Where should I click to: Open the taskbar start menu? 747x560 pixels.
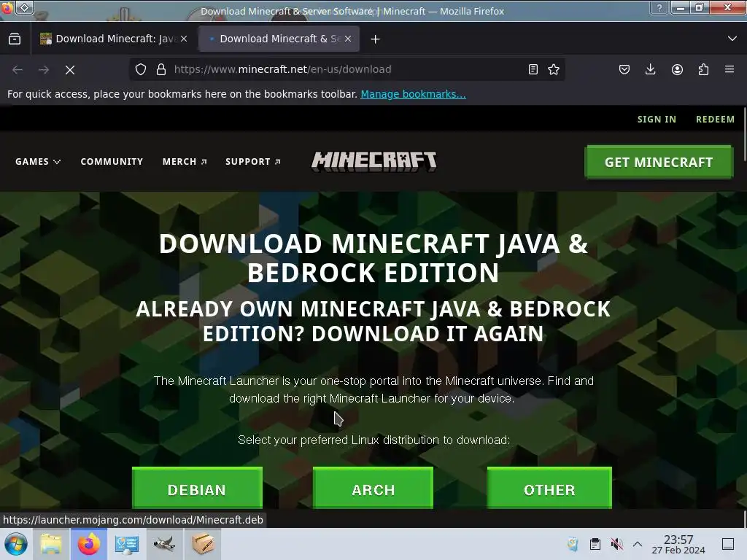pos(15,544)
